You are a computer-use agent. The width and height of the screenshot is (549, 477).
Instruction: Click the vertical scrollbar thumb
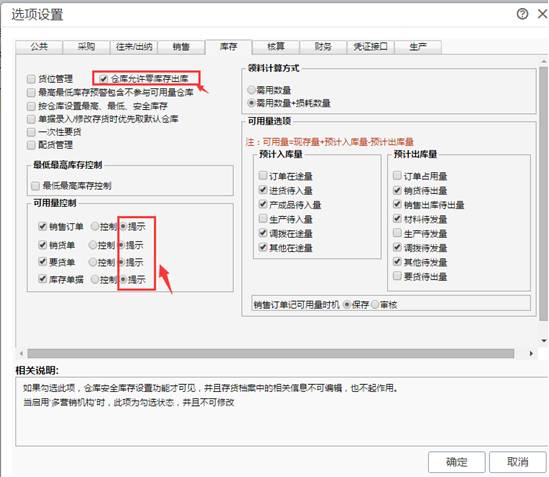coord(543,194)
